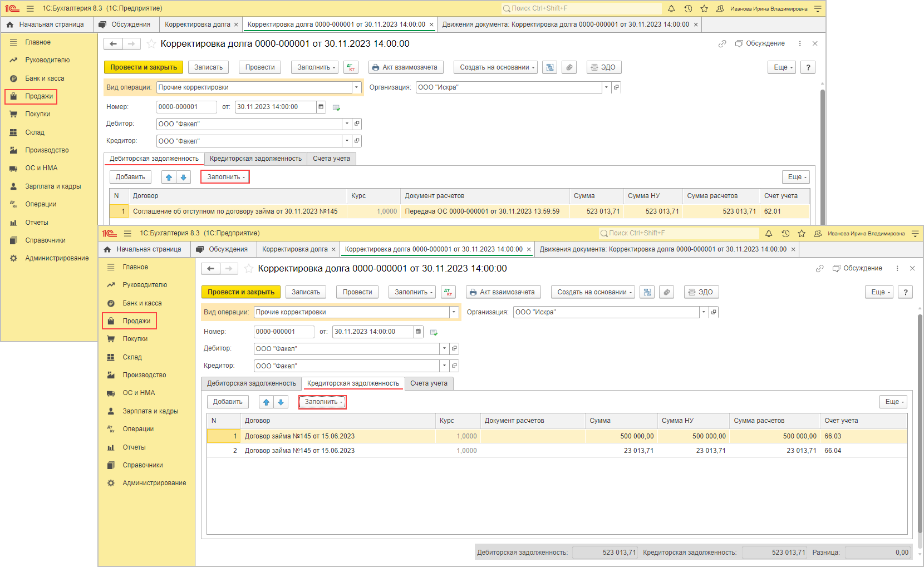924x567 pixels.
Task: Click document structure icon in back window toolbar
Action: click(549, 67)
